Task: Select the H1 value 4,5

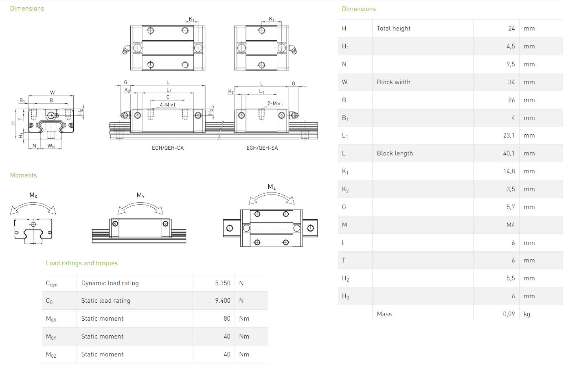Action: [511, 46]
